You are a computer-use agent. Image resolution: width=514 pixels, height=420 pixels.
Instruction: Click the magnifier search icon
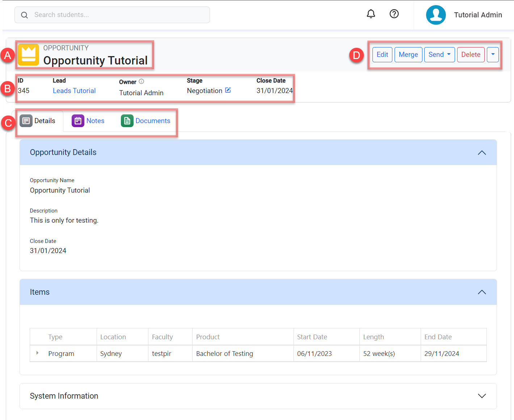click(24, 15)
